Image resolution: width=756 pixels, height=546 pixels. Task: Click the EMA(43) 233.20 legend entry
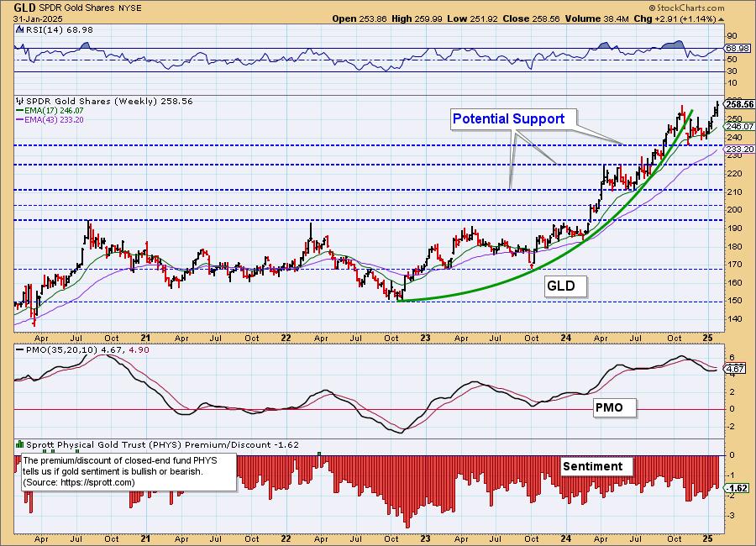(x=50, y=119)
